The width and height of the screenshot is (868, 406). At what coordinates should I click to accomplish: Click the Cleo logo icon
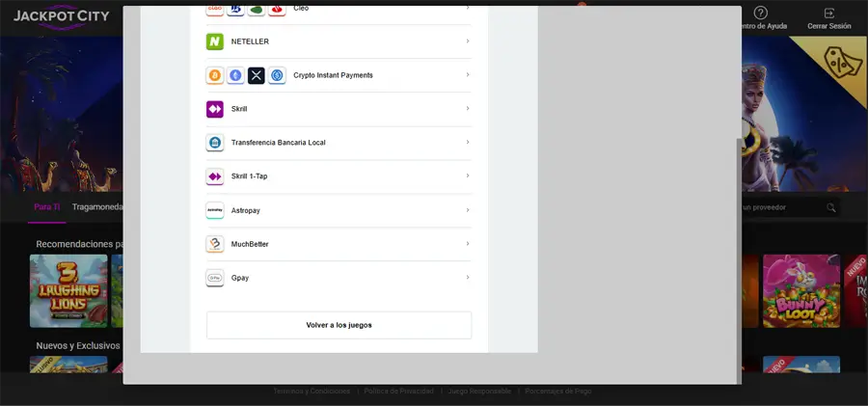(215, 9)
